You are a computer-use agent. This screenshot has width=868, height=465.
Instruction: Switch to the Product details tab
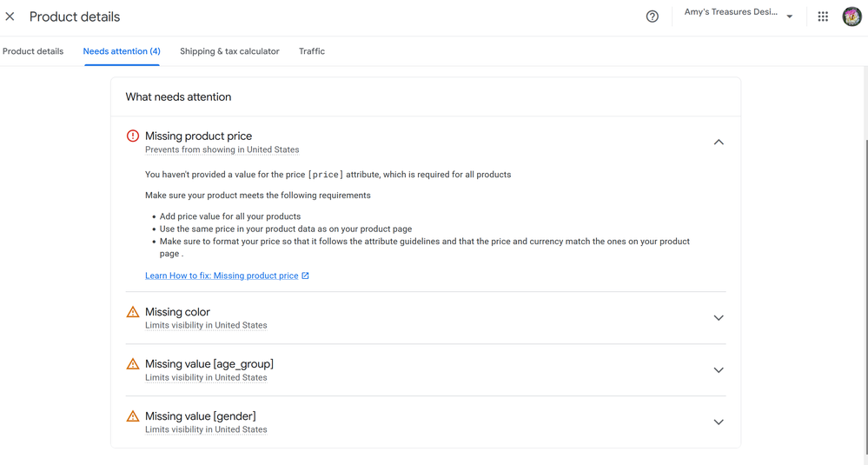(x=33, y=51)
